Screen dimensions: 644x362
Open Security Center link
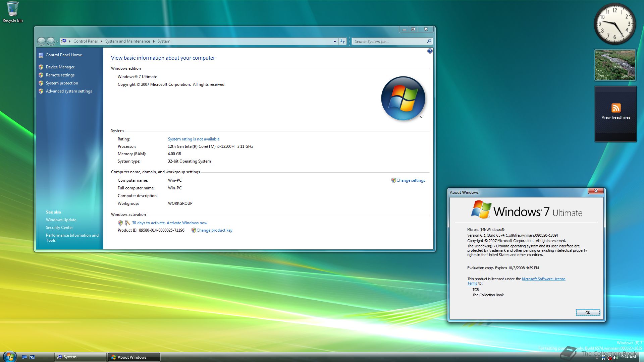pos(59,228)
